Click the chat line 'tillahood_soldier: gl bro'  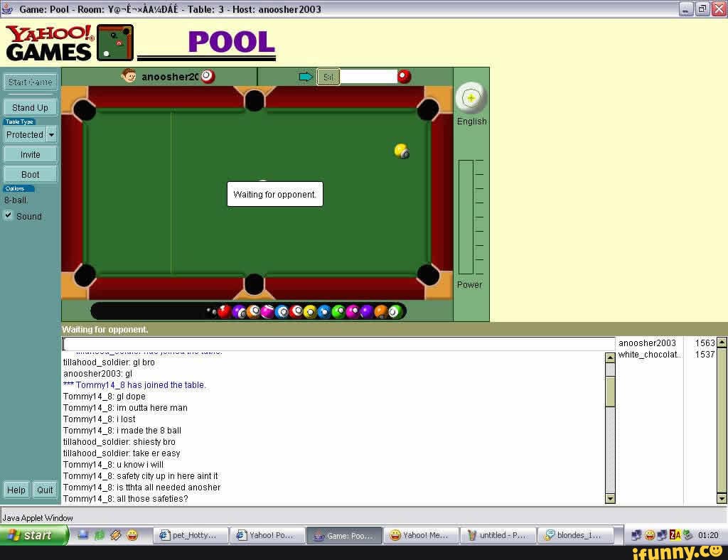pyautogui.click(x=109, y=362)
